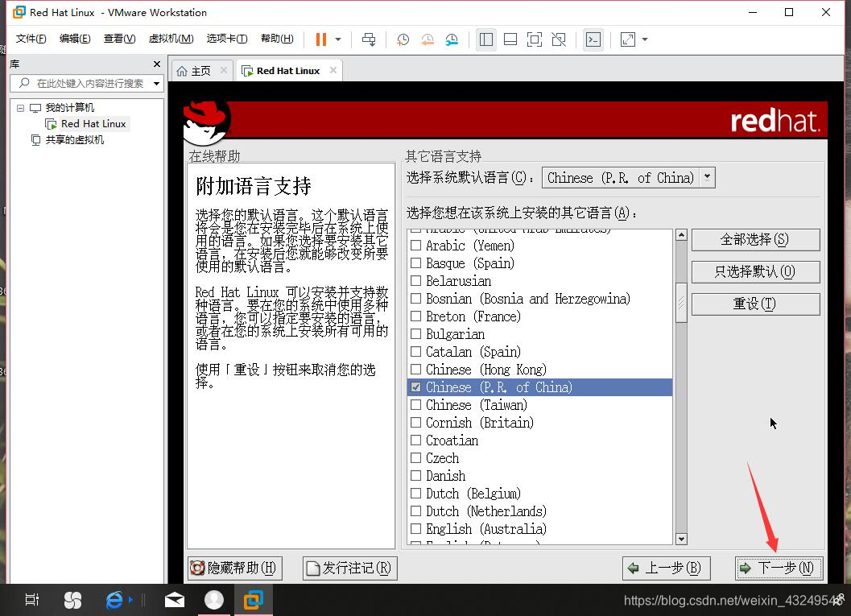This screenshot has height=616, width=851.
Task: Click the 只选择默认(O) button
Action: [x=755, y=272]
